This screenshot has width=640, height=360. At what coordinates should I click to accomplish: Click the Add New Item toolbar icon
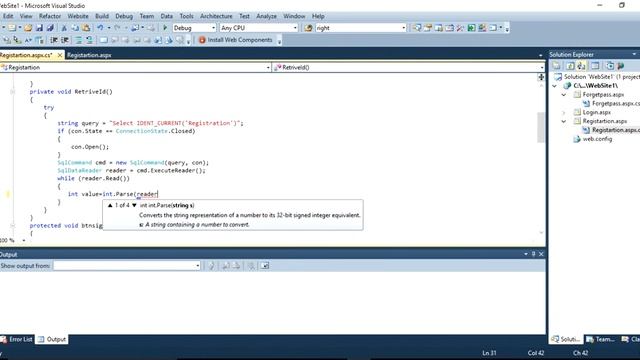(x=11, y=28)
